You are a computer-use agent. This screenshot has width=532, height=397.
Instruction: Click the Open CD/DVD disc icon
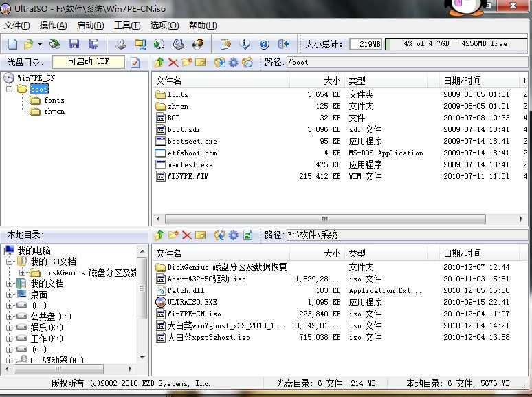tap(54, 44)
